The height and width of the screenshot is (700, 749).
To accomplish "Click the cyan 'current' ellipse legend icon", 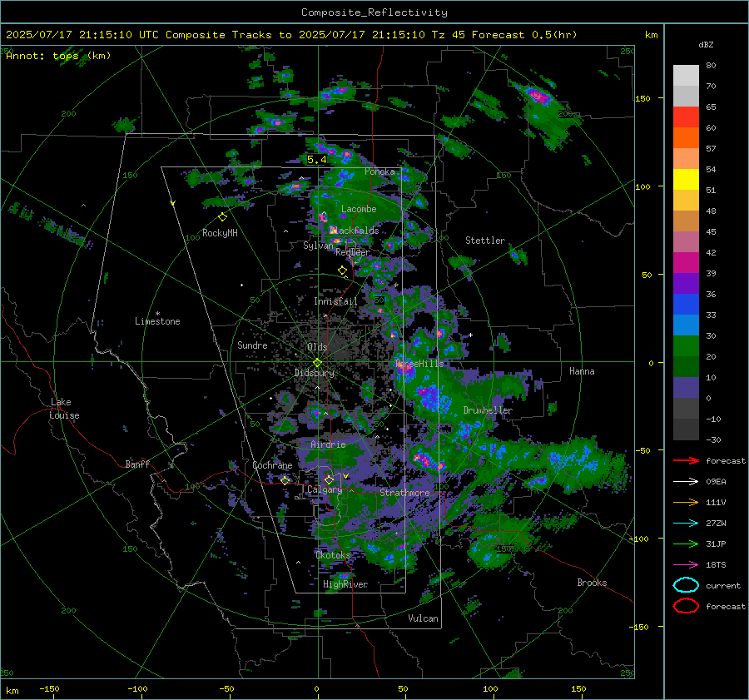I will tap(686, 585).
